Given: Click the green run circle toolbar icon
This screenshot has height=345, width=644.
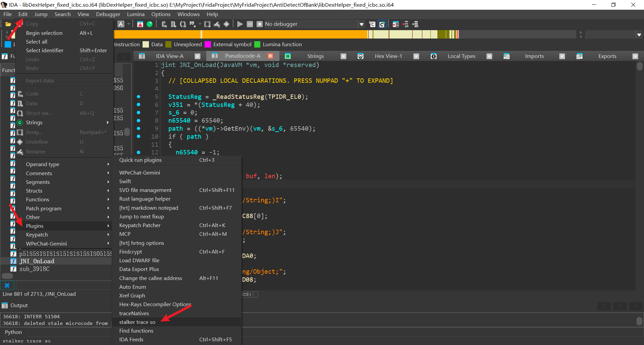Looking at the screenshot, I should click(x=150, y=24).
